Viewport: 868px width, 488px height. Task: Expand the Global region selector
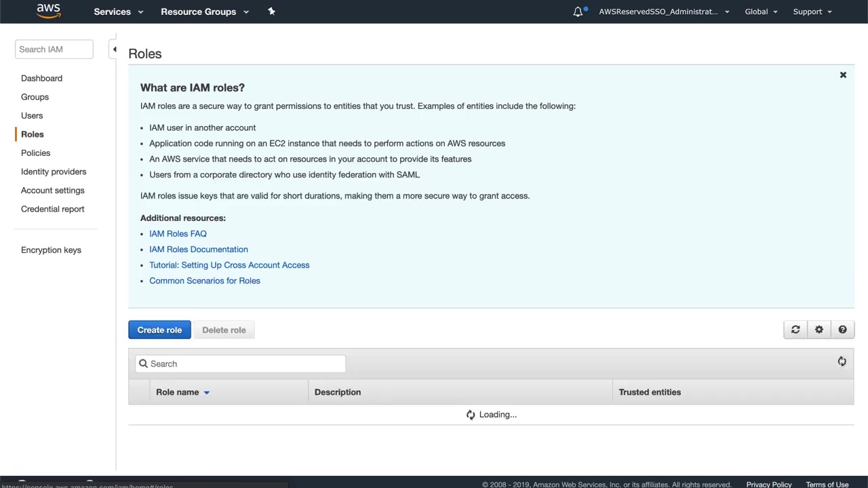[761, 12]
